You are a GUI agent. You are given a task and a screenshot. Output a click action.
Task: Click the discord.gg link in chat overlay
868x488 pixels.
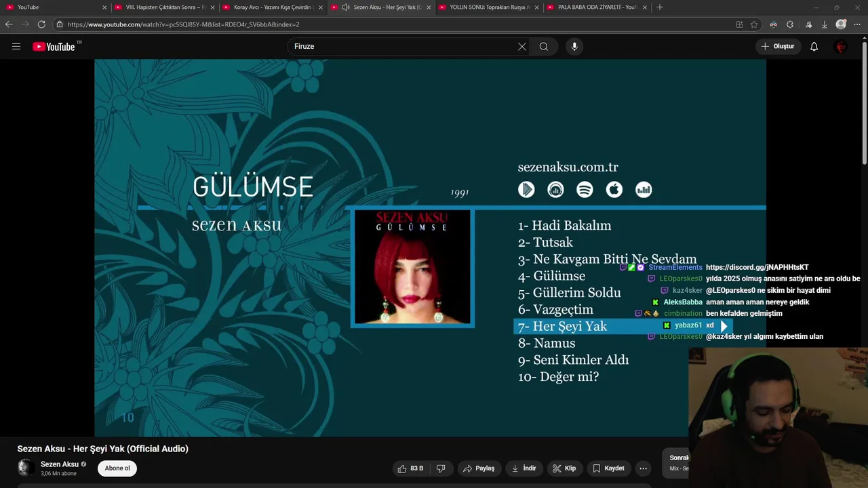click(x=757, y=267)
